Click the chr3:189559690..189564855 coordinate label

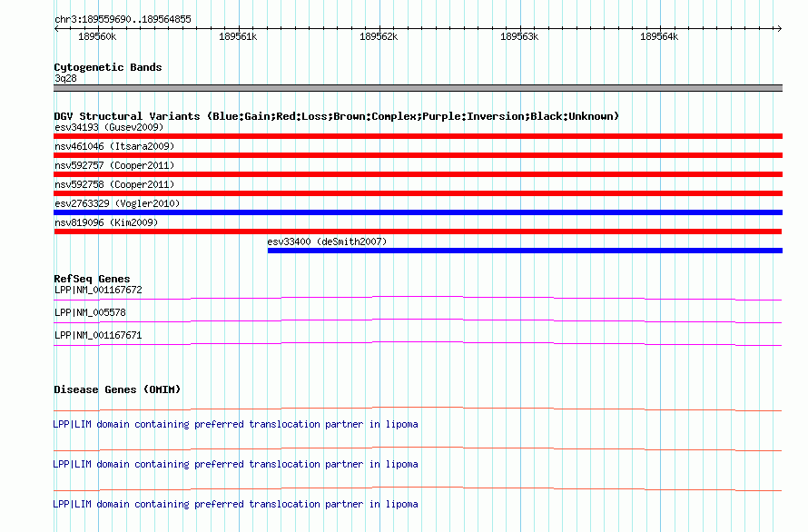[123, 19]
